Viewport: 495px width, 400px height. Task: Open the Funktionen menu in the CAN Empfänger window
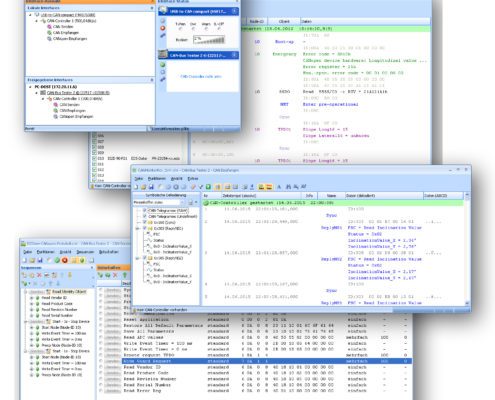pos(157,179)
